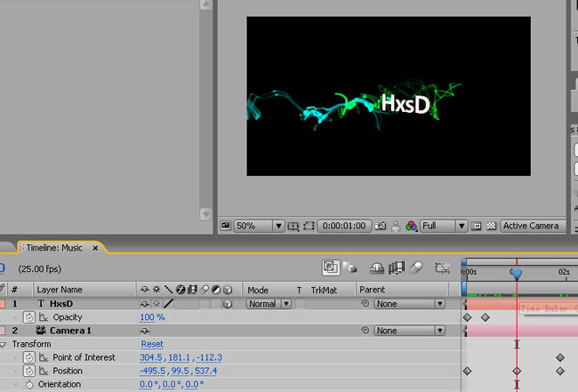Click the always preview this view icon

(225, 226)
